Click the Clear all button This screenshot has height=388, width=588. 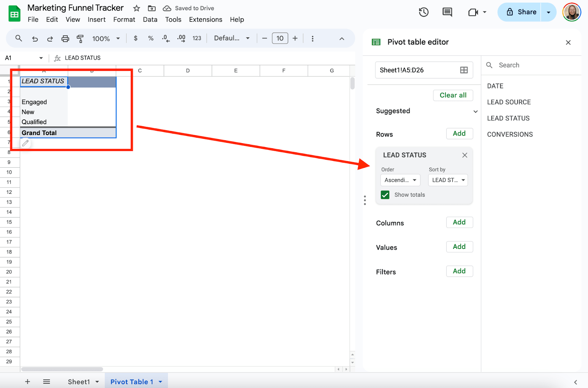pyautogui.click(x=453, y=95)
